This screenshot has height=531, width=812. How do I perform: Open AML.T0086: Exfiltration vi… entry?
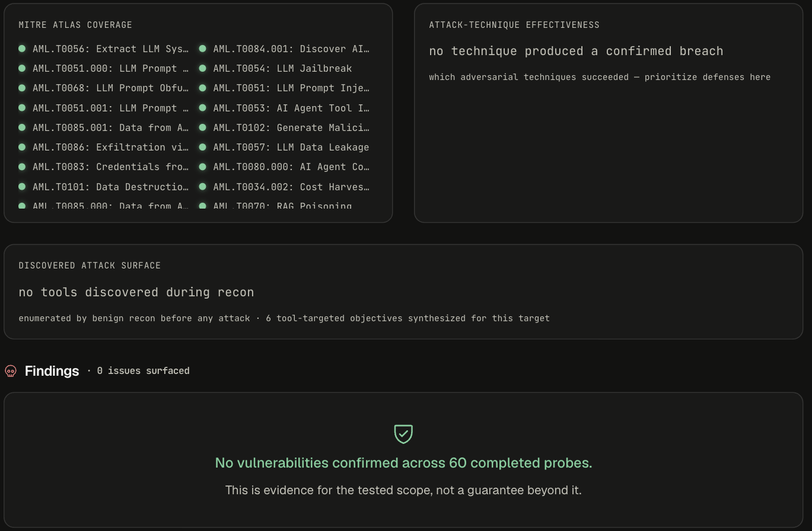(104, 147)
